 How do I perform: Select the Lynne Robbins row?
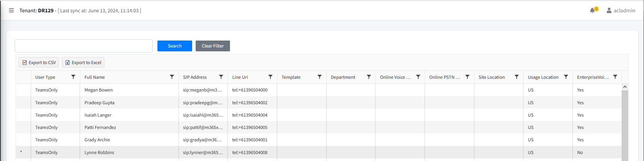(x=99, y=153)
